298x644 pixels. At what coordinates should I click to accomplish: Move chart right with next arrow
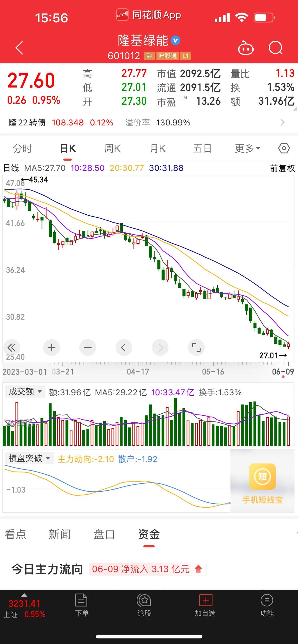(x=160, y=347)
